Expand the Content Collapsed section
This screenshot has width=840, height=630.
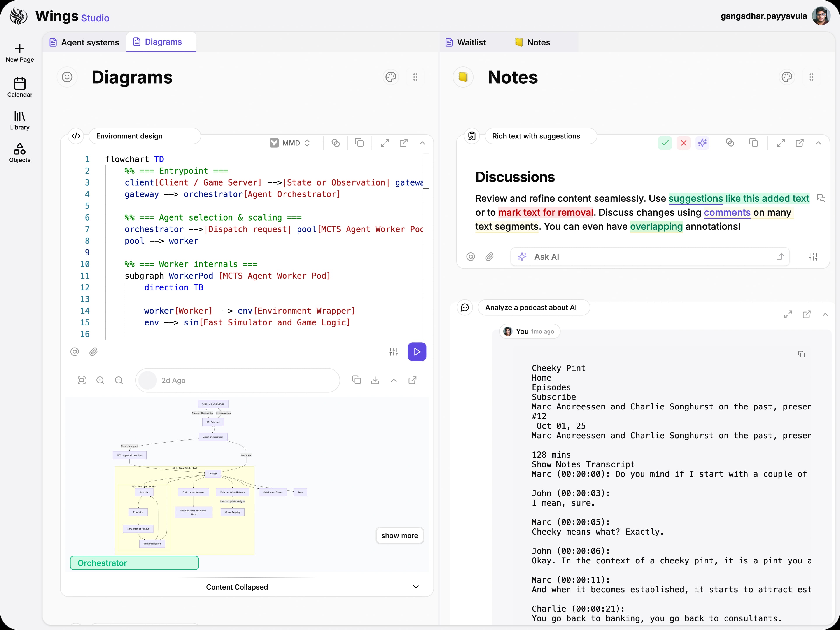click(x=416, y=587)
